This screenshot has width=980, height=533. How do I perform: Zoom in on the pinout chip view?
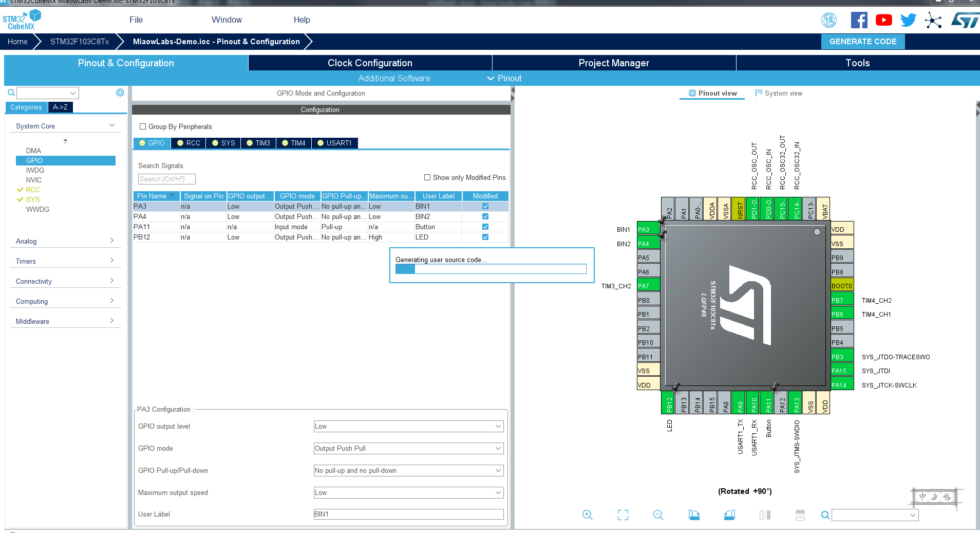588,514
